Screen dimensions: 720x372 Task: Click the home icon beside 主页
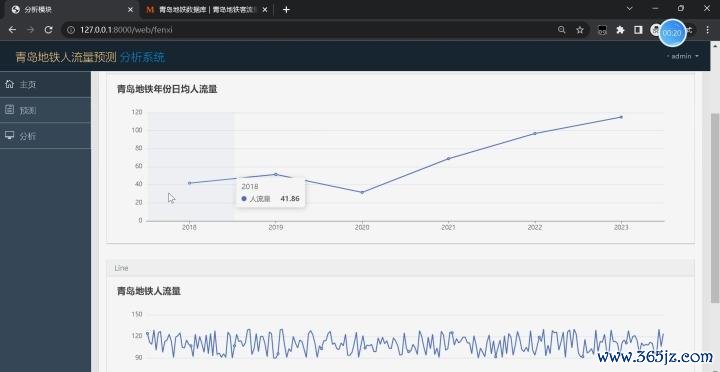(9, 84)
